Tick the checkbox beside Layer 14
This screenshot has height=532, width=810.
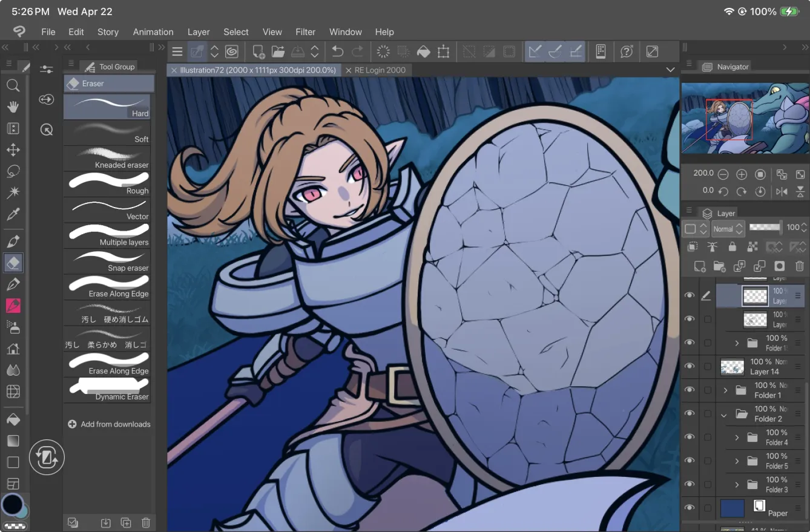point(708,366)
